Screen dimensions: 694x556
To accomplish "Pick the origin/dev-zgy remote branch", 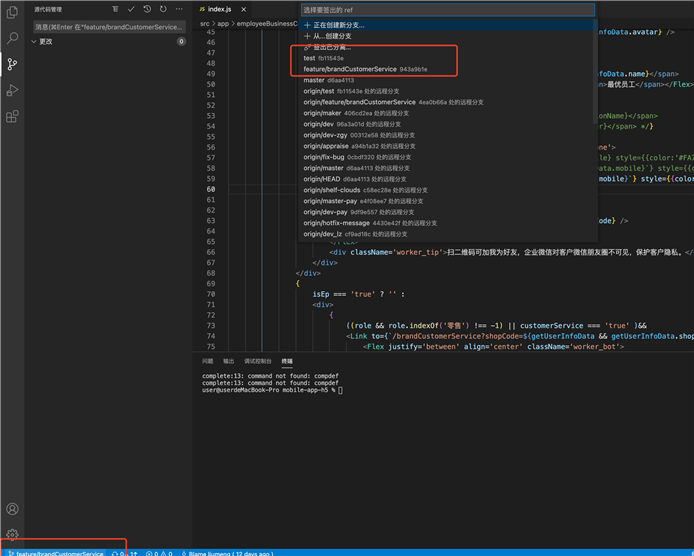I will point(446,135).
